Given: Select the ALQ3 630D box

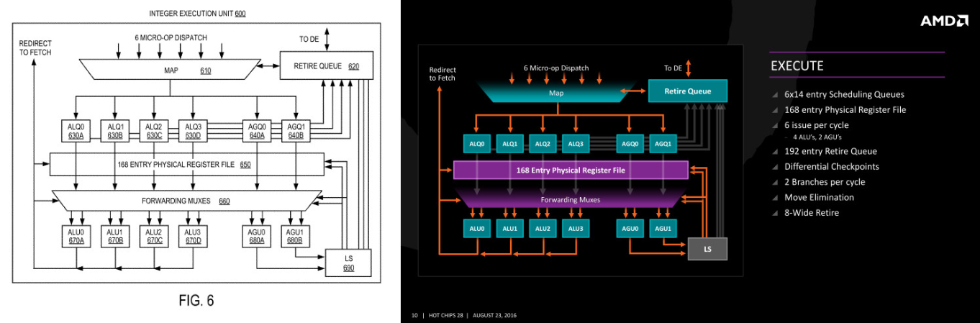Looking at the screenshot, I should pyautogui.click(x=193, y=130).
